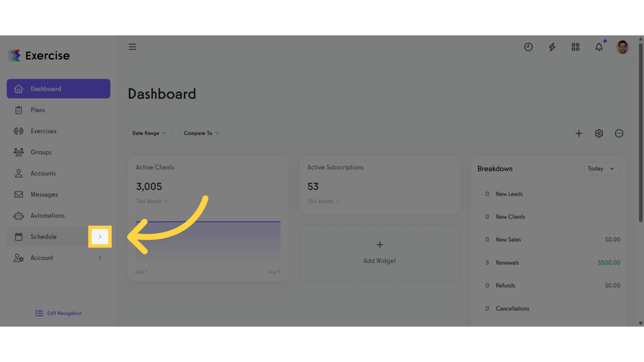Open the clock history icon
The width and height of the screenshot is (644, 362).
[x=528, y=47]
